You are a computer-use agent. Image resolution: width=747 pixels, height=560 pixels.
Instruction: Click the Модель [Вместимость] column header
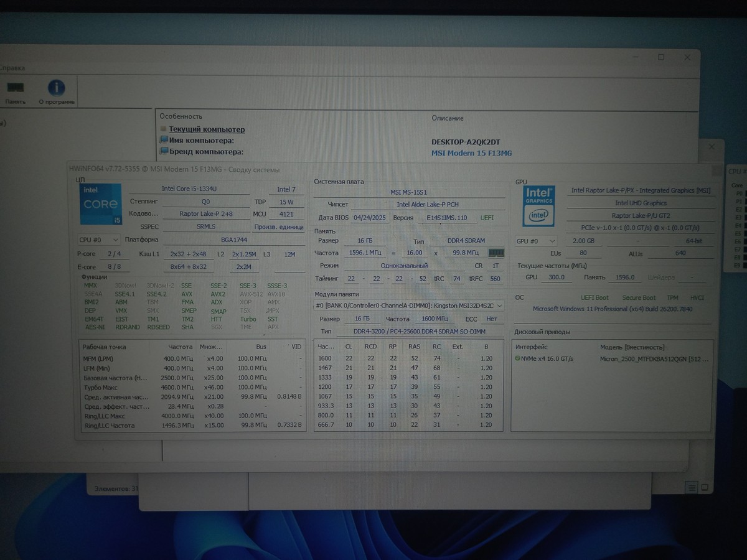(x=632, y=347)
